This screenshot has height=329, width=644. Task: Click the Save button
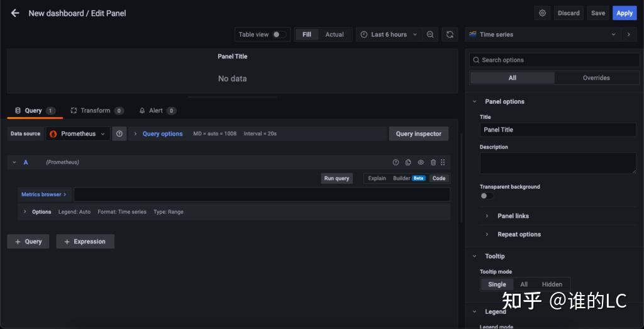(597, 13)
